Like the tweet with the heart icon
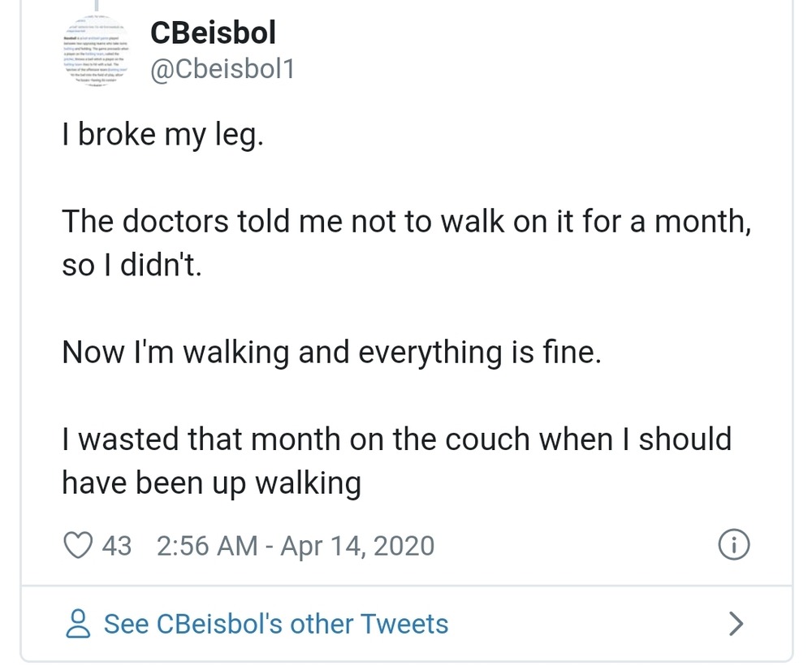 pyautogui.click(x=77, y=545)
